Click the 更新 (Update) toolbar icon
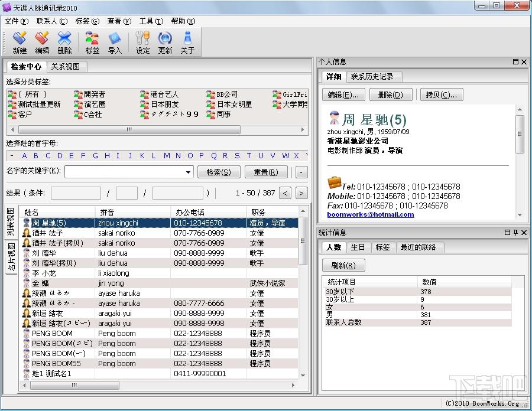This screenshot has height=411, width=532. (165, 43)
